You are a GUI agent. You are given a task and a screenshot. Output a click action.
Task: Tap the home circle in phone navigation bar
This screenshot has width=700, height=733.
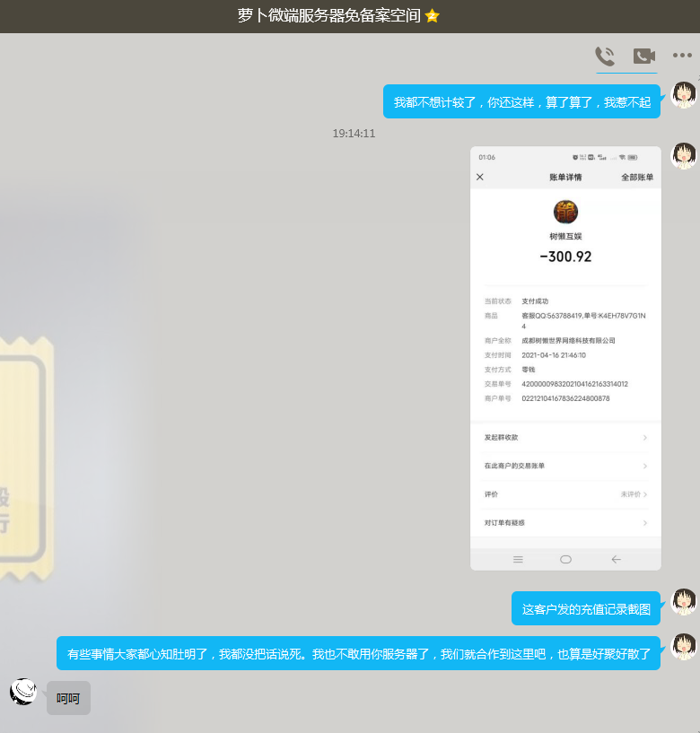click(x=565, y=559)
